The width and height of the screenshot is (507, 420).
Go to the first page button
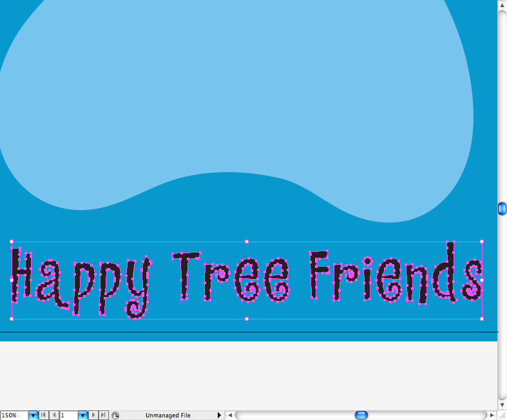43,415
